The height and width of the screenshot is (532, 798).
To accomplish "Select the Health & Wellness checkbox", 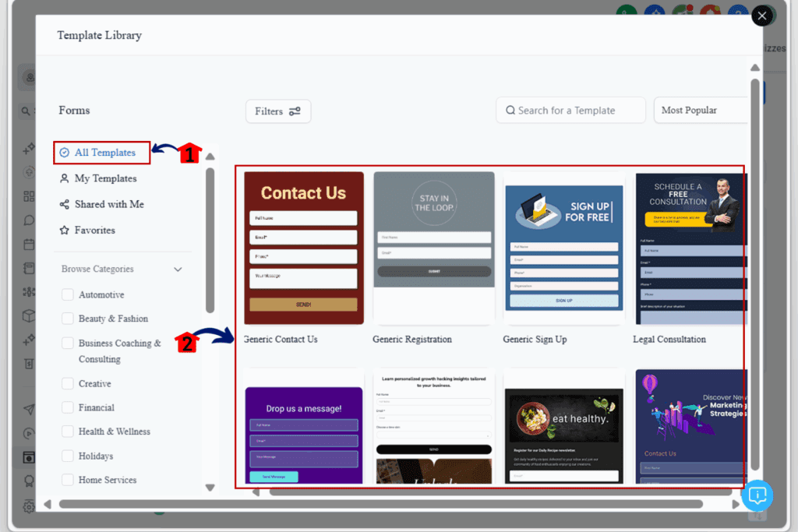I will coord(68,432).
